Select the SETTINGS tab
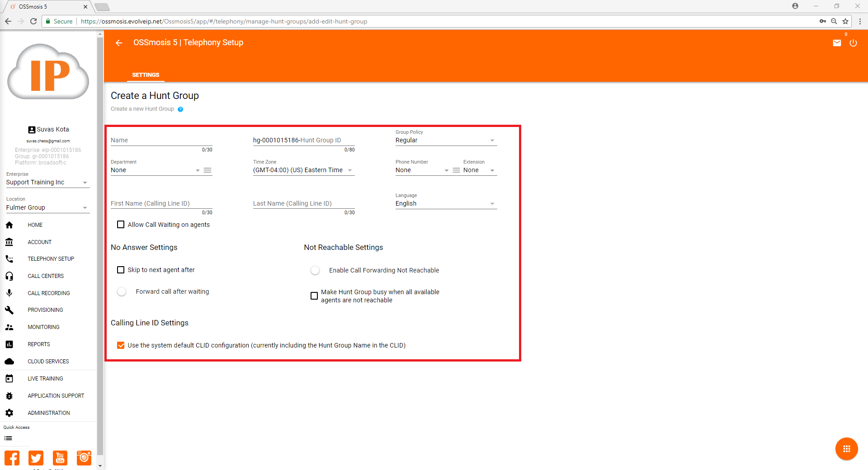 click(x=146, y=75)
